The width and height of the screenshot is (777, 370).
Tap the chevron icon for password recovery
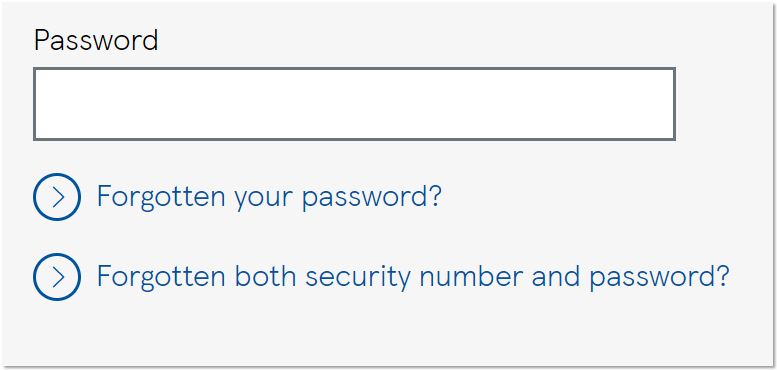pyautogui.click(x=57, y=197)
